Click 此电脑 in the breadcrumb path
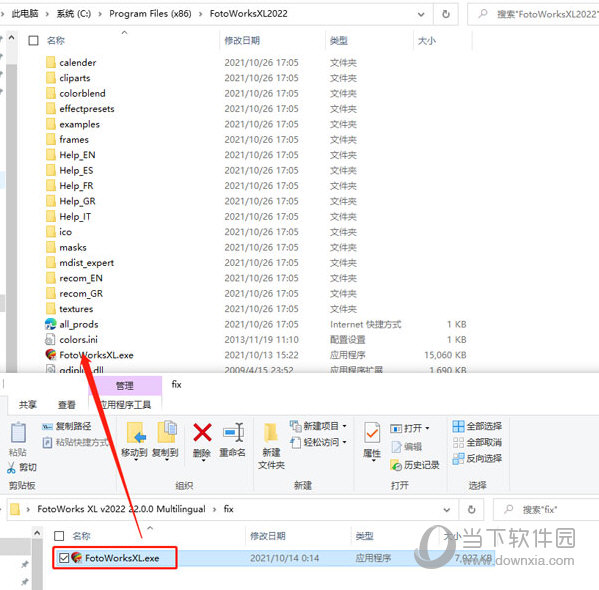The image size is (599, 590). tap(25, 14)
